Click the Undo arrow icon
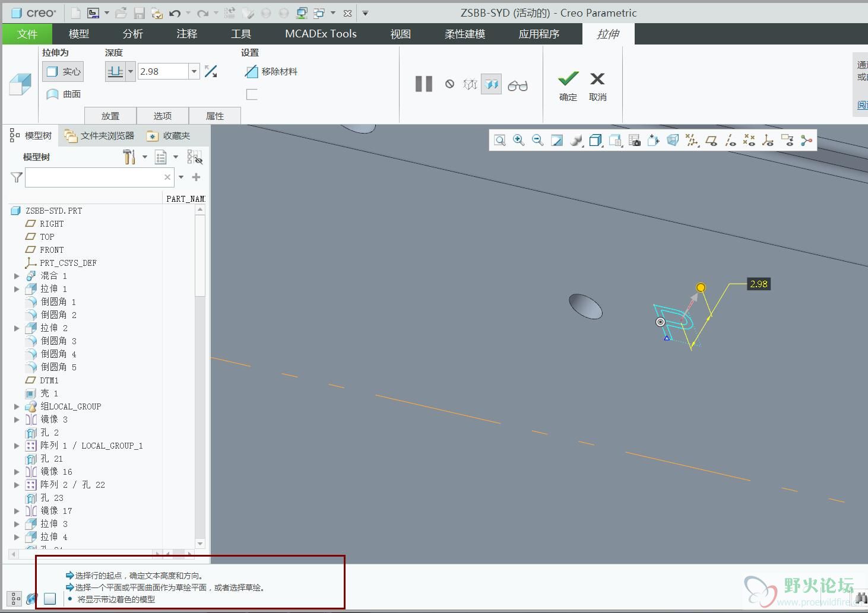 [175, 12]
